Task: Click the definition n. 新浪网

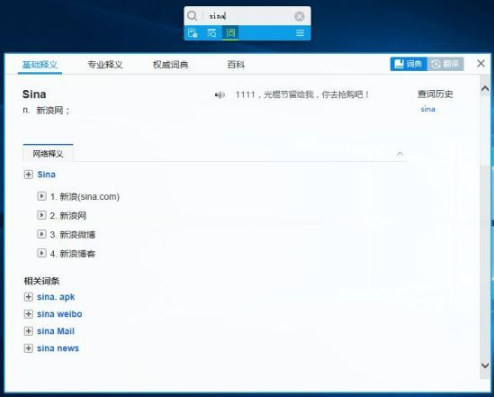Action: click(46, 110)
